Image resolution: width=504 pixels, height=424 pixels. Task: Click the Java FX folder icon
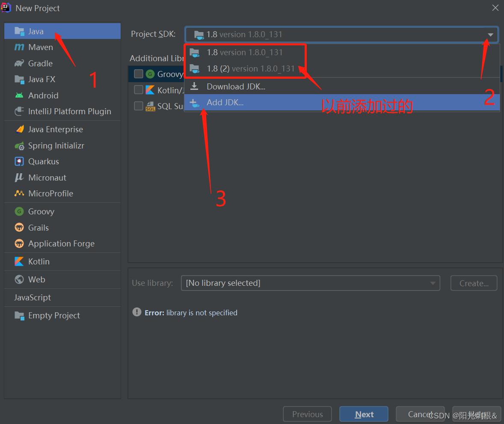(x=19, y=80)
